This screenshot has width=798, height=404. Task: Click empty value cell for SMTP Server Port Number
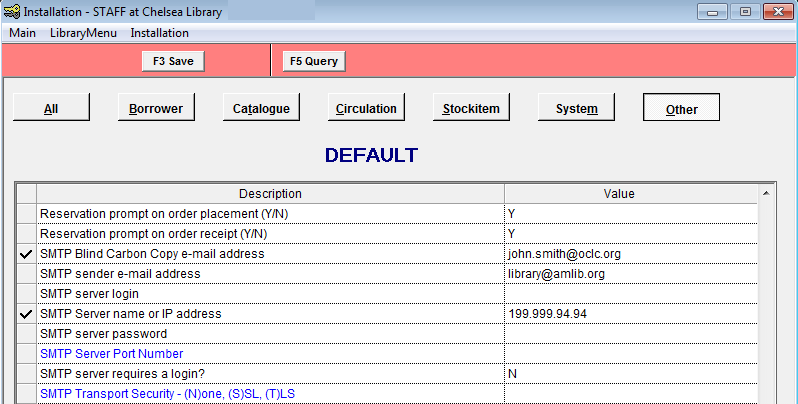[631, 354]
